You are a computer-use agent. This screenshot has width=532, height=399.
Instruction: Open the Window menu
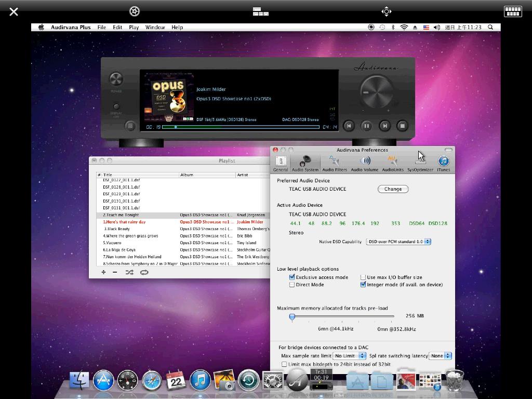[155, 27]
